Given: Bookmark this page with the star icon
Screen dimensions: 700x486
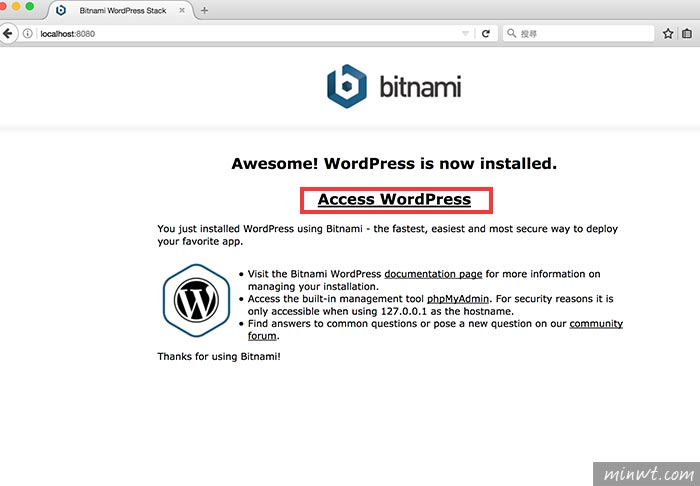Looking at the screenshot, I should (x=668, y=33).
